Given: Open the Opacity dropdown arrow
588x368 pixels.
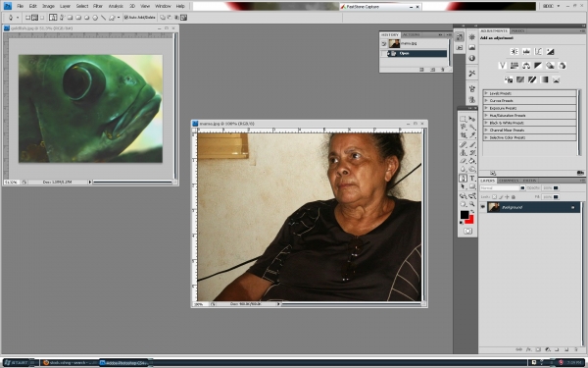Looking at the screenshot, I should pyautogui.click(x=556, y=187).
